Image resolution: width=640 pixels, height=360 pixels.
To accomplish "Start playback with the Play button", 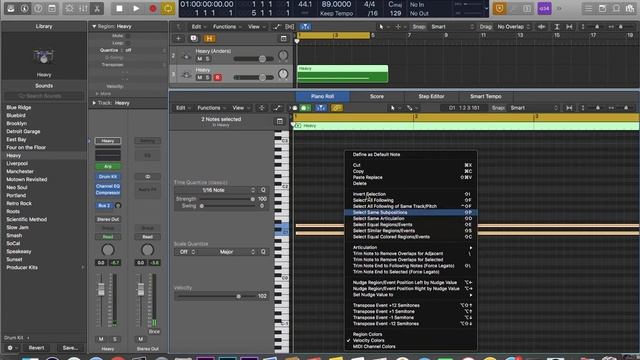I will (136, 8).
